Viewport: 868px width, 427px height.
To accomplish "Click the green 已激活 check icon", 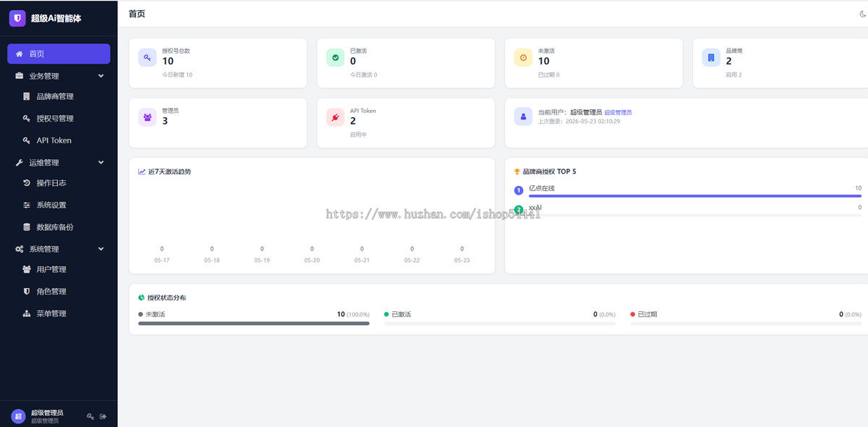I will (336, 57).
